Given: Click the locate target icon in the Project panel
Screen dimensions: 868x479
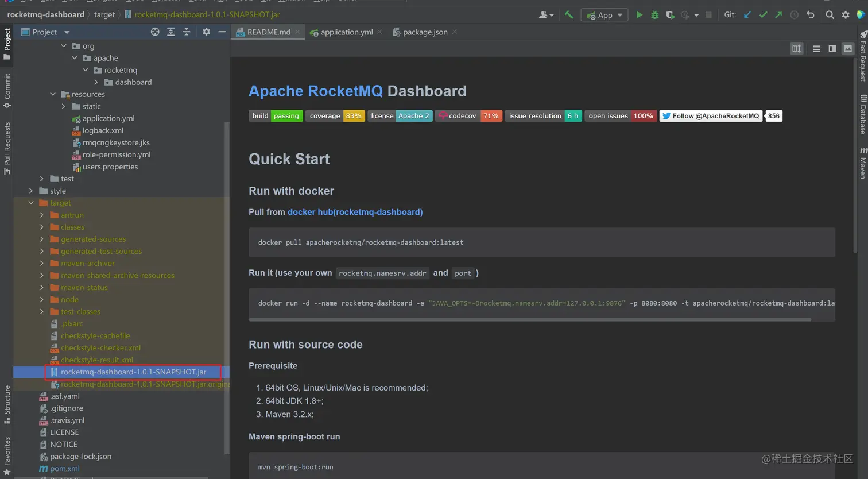Looking at the screenshot, I should point(155,32).
